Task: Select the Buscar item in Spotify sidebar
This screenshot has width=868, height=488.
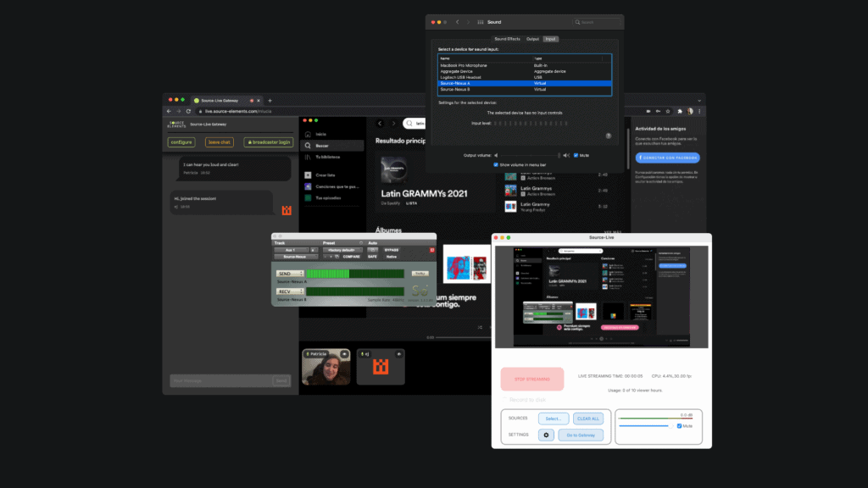Action: [x=331, y=146]
